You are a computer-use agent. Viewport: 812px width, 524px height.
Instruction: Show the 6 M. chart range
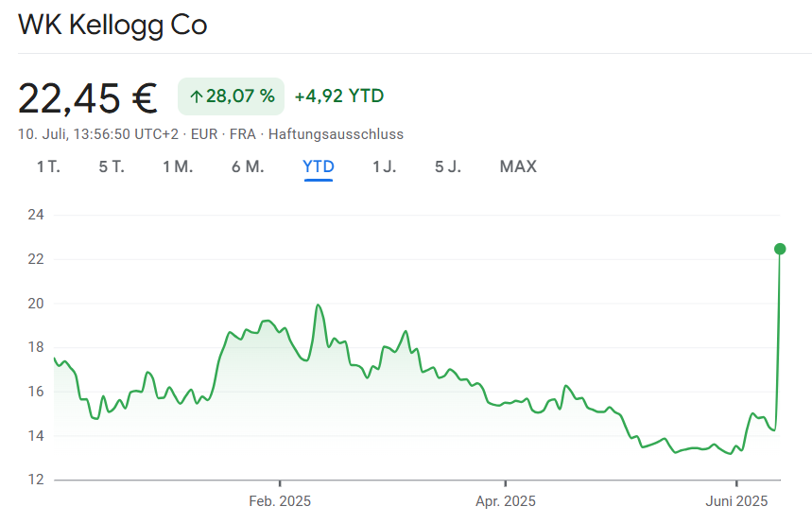tap(248, 166)
